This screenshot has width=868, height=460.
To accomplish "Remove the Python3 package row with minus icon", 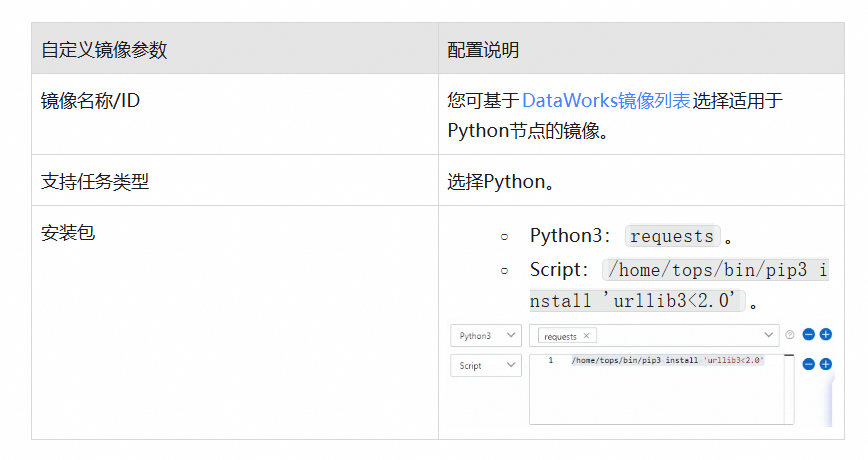I will pyautogui.click(x=808, y=334).
